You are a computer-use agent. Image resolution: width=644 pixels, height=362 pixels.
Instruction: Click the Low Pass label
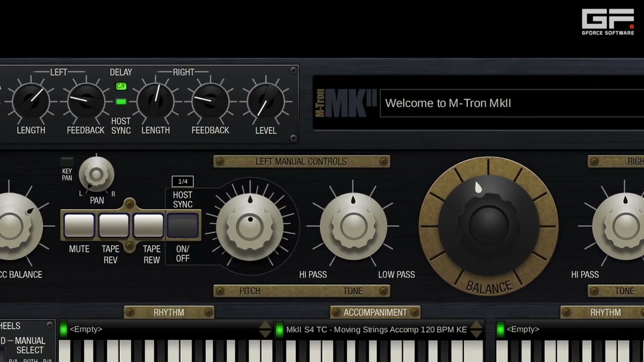396,275
